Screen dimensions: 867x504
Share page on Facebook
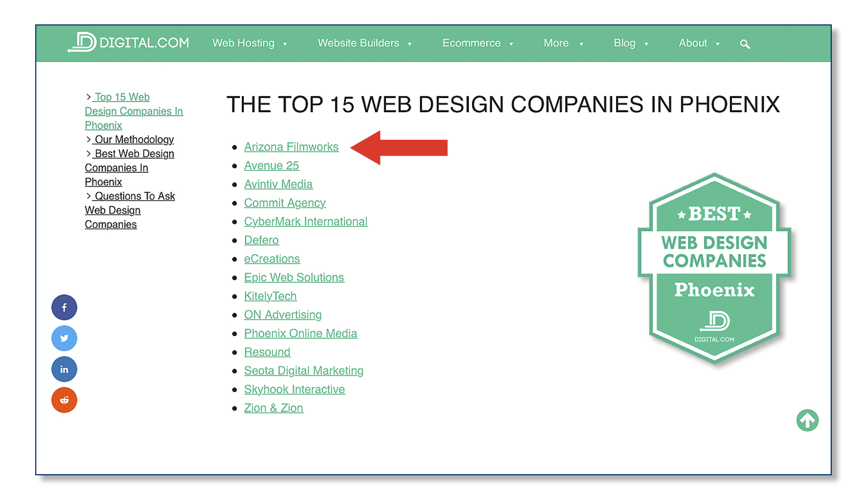click(x=64, y=308)
